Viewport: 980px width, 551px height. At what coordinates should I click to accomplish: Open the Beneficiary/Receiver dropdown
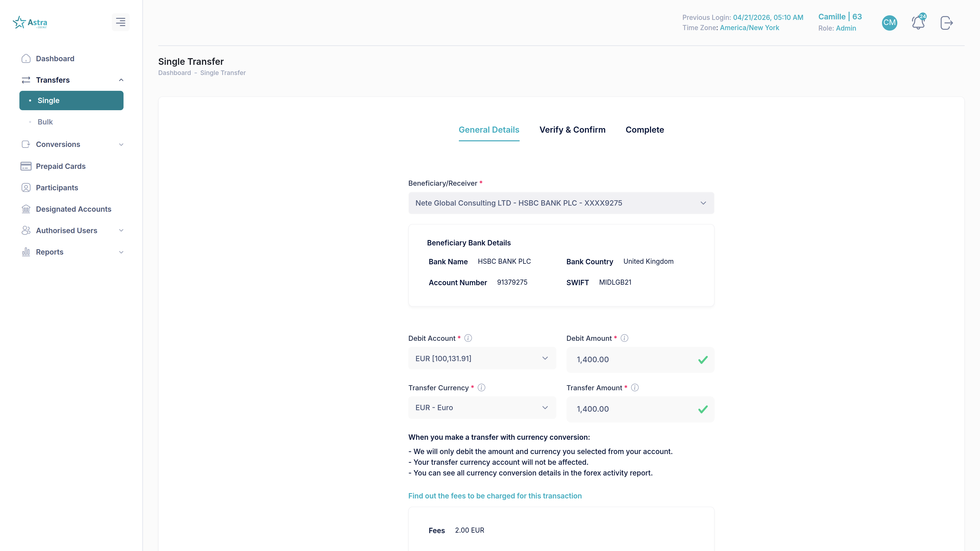click(561, 203)
